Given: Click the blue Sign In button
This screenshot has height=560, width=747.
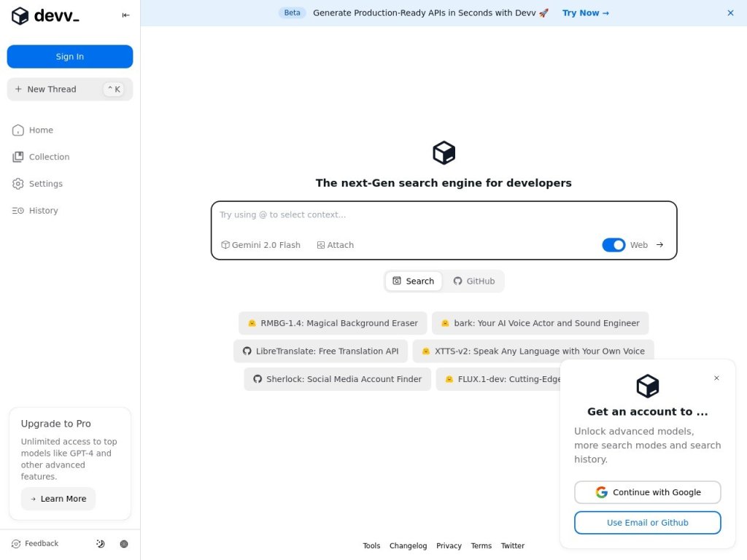Looking at the screenshot, I should point(70,57).
